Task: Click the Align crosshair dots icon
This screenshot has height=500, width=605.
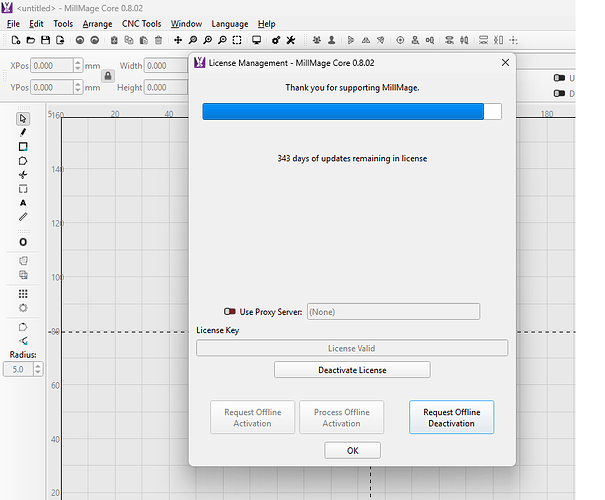Action: [x=513, y=40]
